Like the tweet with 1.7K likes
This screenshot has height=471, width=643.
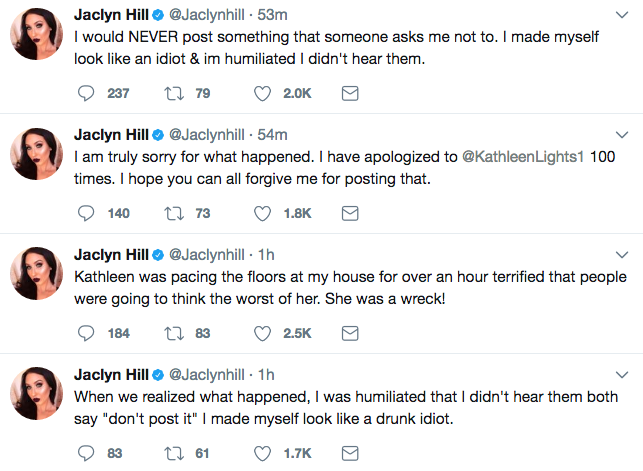point(262,453)
